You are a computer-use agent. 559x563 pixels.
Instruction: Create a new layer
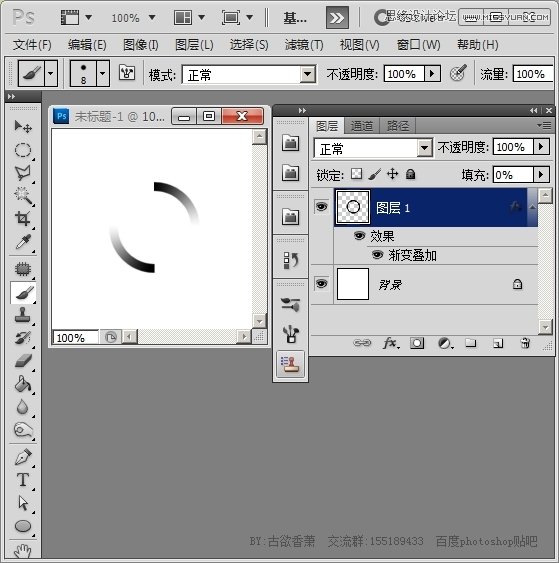pyautogui.click(x=498, y=344)
